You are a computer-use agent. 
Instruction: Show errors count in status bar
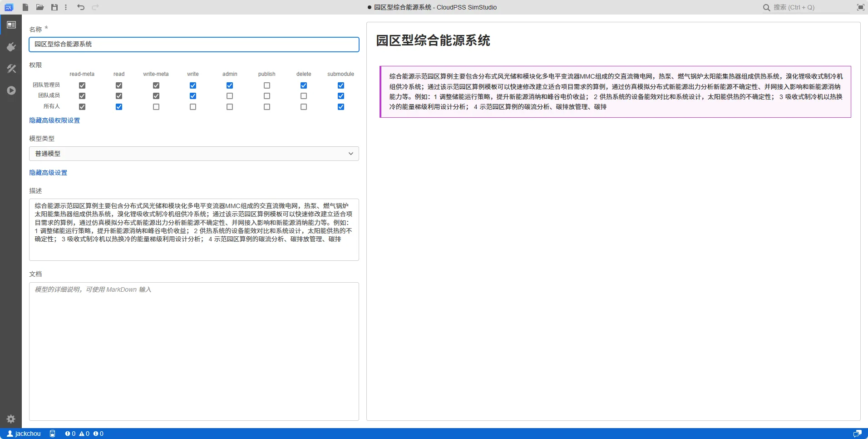coord(70,434)
